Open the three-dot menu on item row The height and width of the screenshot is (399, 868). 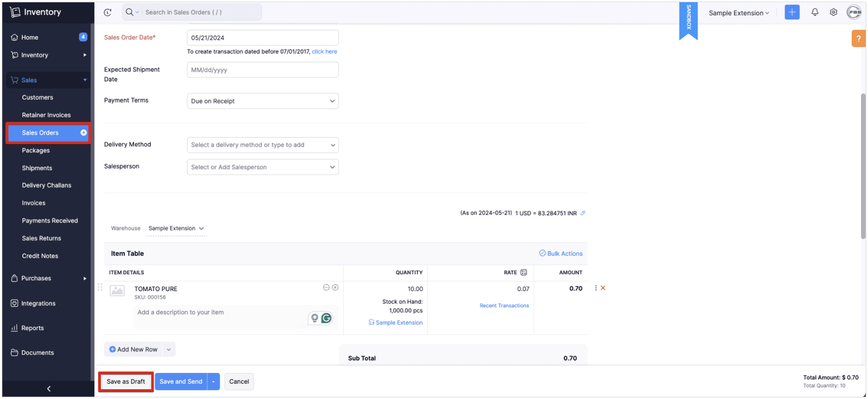[596, 288]
